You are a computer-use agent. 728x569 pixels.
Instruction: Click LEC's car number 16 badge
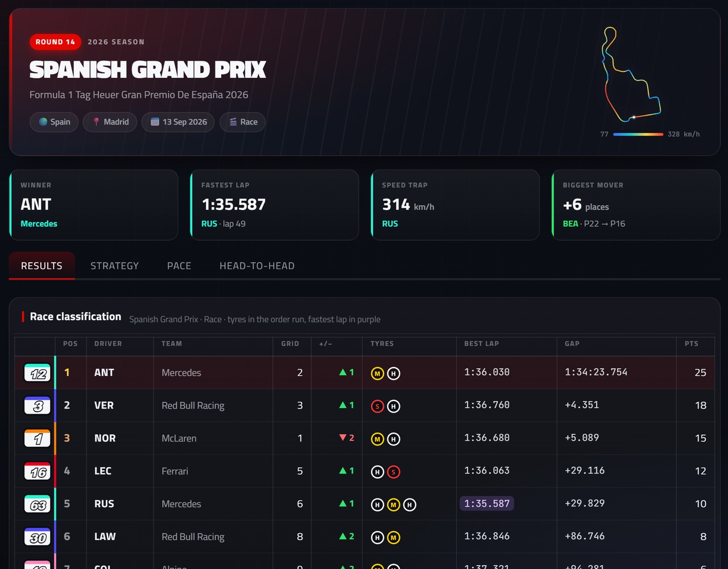pyautogui.click(x=38, y=471)
